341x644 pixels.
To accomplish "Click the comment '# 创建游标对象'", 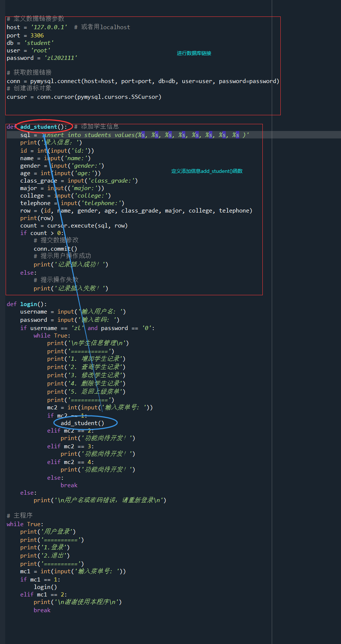I will (x=29, y=88).
